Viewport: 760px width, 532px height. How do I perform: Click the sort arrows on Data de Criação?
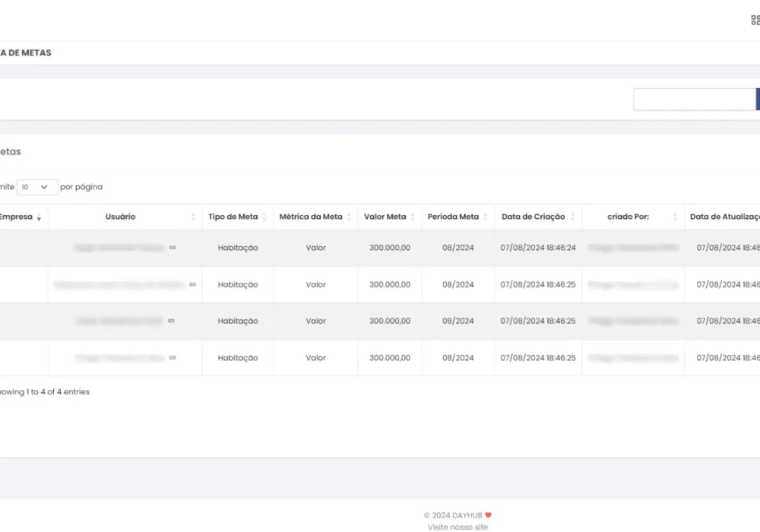[572, 217]
